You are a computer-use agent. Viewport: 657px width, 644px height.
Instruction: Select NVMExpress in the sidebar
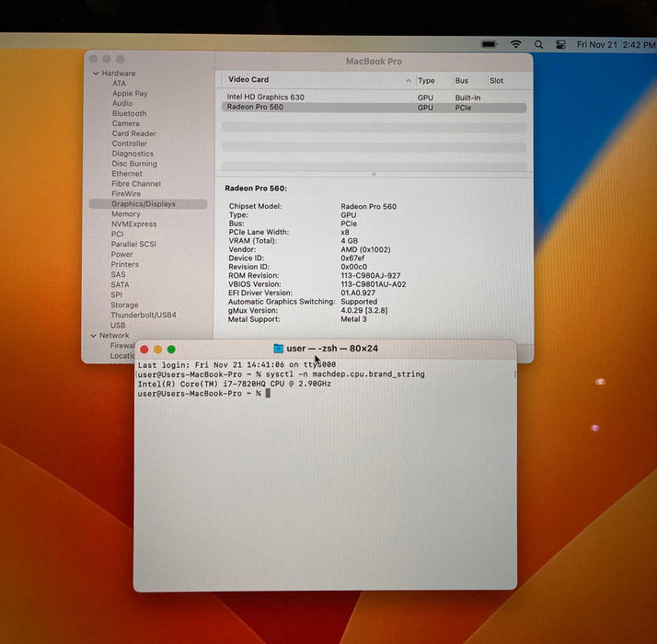(134, 224)
